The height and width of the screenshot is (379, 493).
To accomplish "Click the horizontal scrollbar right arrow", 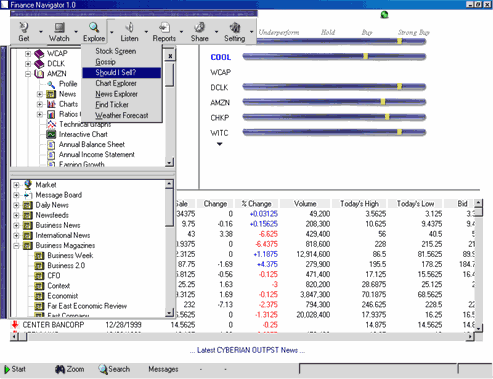I will click(x=470, y=337).
